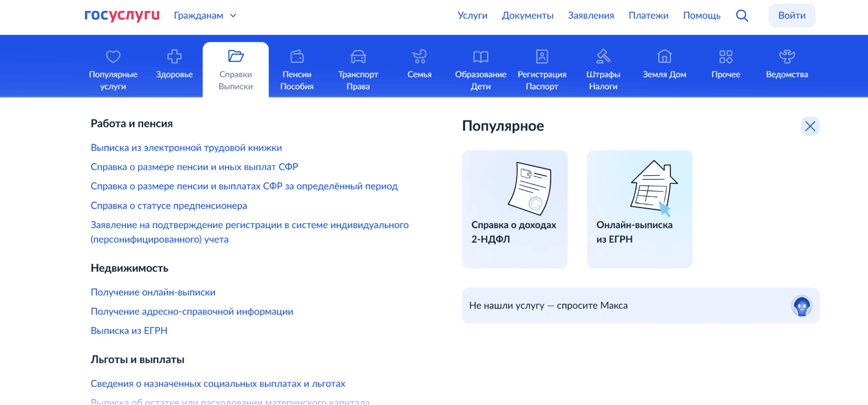Open справка о выплатах СФР за определённый период
868x405 pixels.
244,186
